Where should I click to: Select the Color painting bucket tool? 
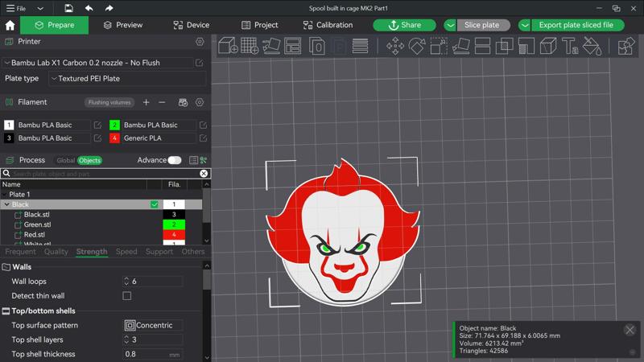coord(592,47)
